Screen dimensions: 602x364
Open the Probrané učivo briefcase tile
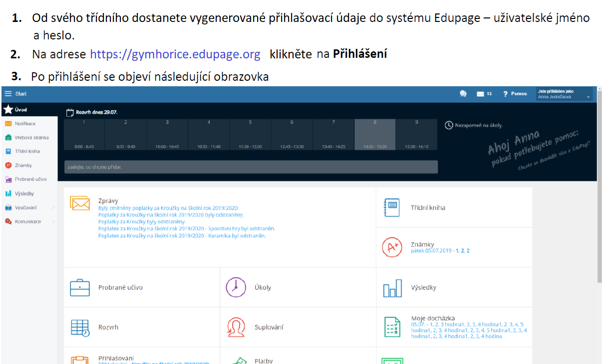[x=142, y=287]
